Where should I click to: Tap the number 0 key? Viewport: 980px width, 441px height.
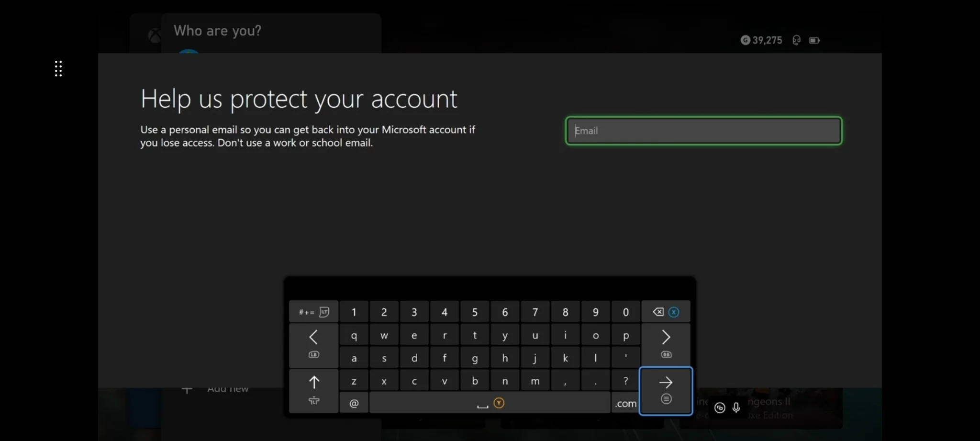tap(625, 312)
